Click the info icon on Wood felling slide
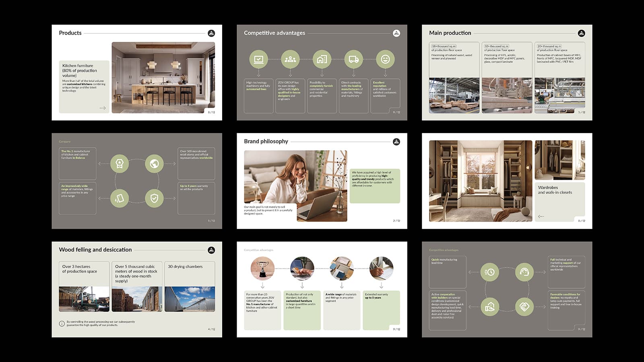This screenshot has height=362, width=644. point(62,323)
